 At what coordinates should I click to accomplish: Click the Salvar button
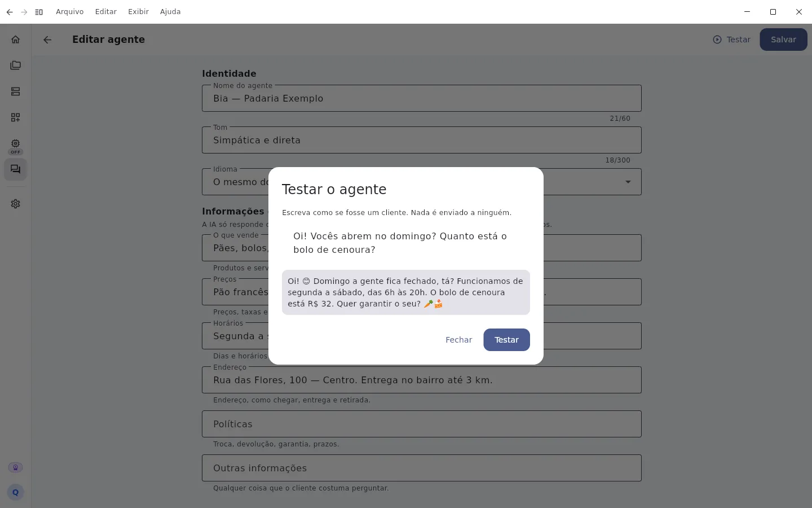tap(783, 40)
